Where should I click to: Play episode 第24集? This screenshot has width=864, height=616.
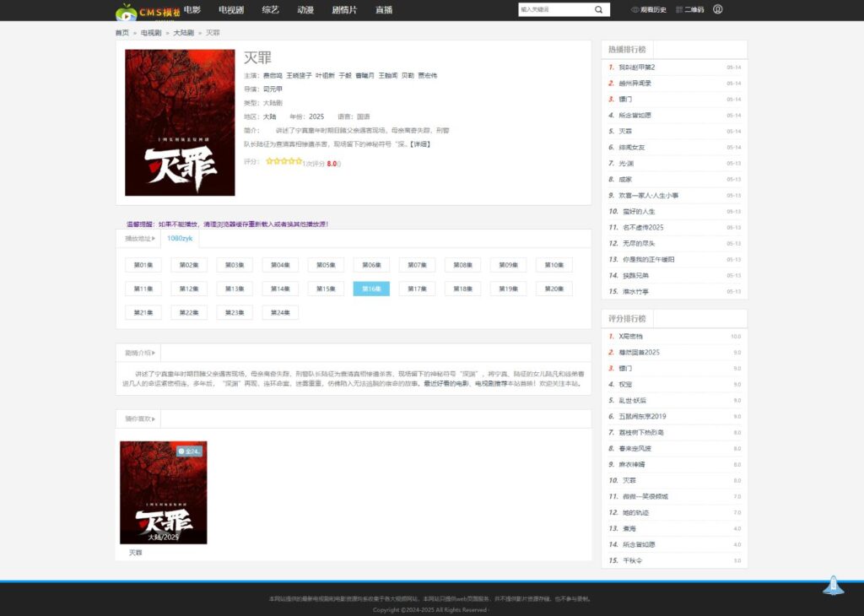click(x=280, y=312)
